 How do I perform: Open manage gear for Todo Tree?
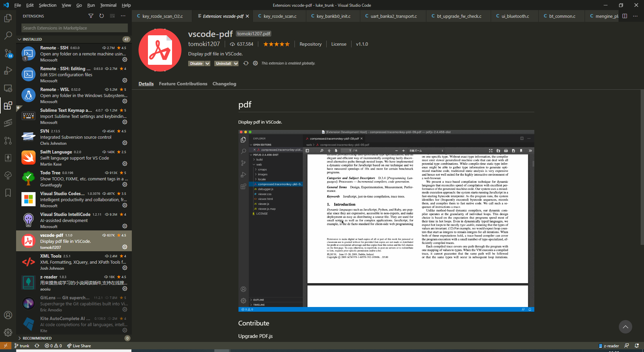(125, 184)
